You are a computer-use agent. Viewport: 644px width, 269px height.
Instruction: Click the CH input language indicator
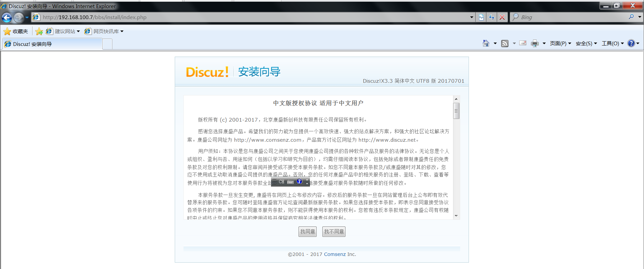pyautogui.click(x=281, y=182)
